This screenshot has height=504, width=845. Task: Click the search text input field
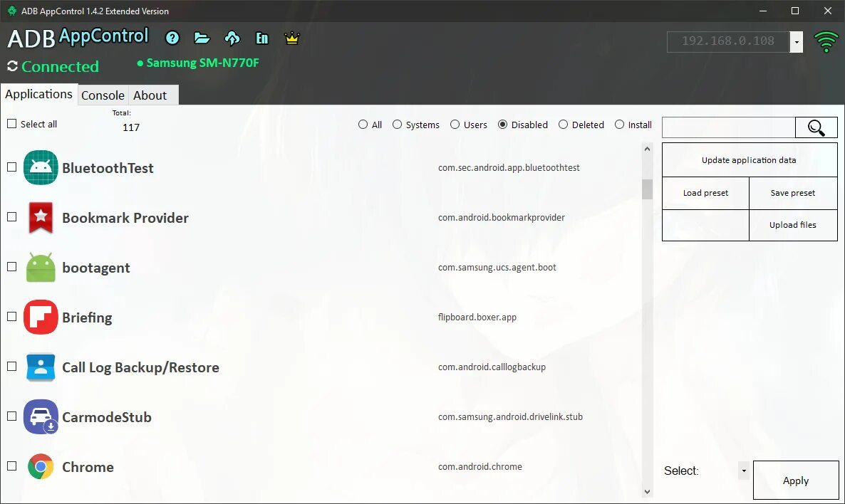729,127
